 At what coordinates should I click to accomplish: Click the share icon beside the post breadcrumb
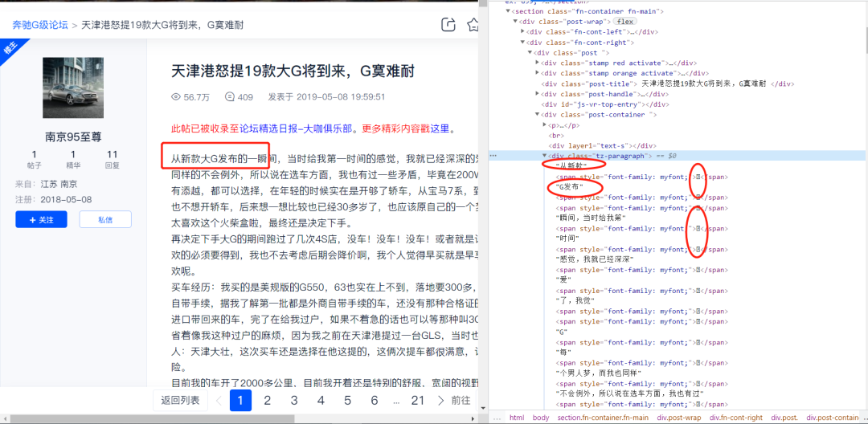click(x=448, y=25)
